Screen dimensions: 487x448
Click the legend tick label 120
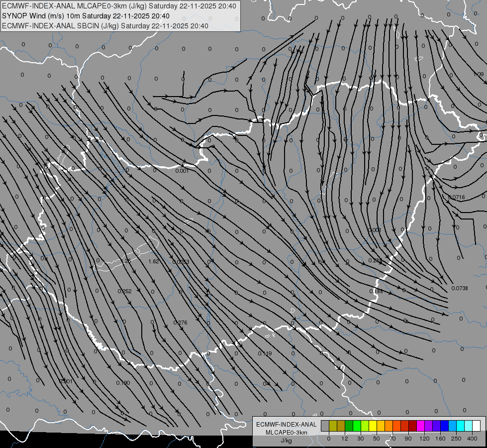click(x=424, y=439)
